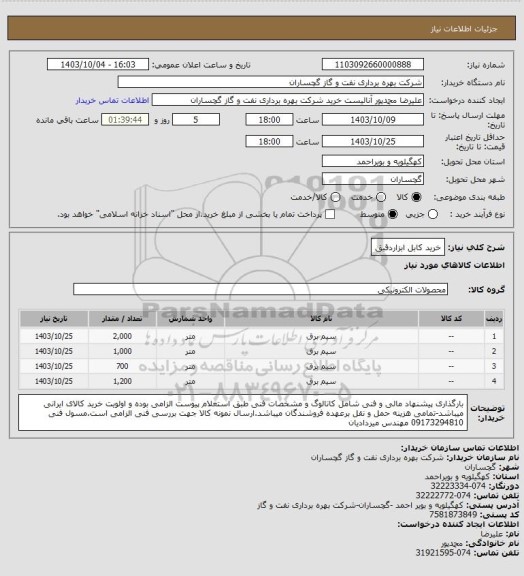Click the نام کالا column header

coord(322,319)
